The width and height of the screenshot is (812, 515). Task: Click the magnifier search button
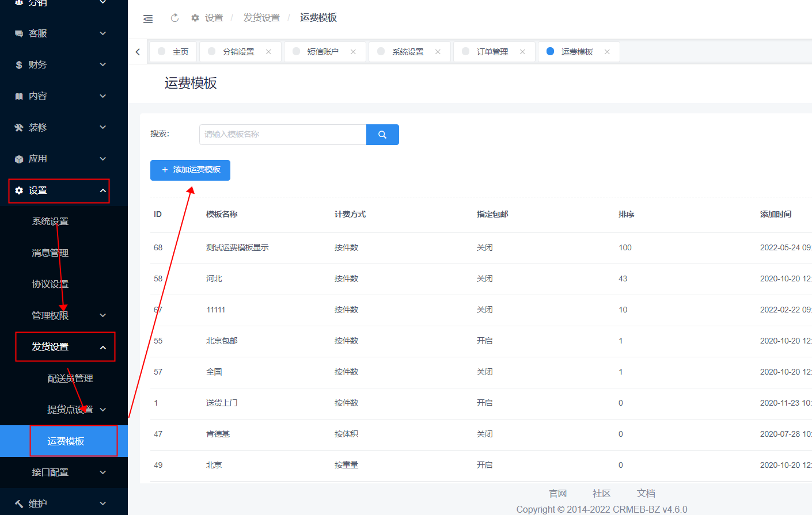[382, 135]
